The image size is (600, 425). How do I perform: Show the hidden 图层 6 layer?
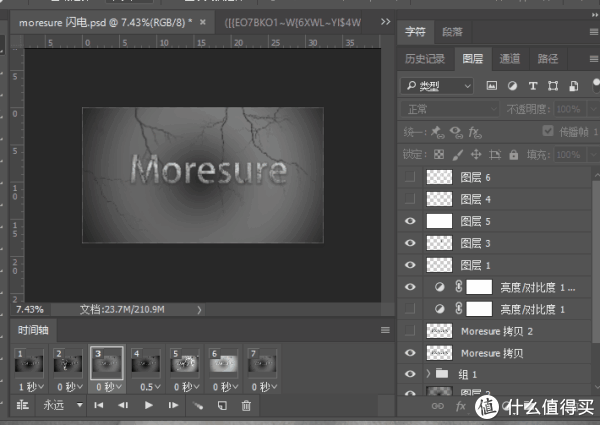tap(408, 176)
